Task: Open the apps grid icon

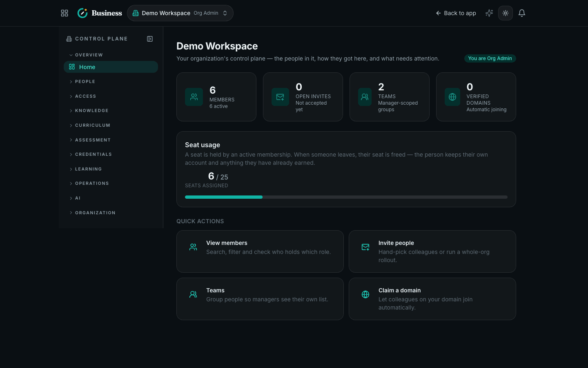Action: coord(65,13)
